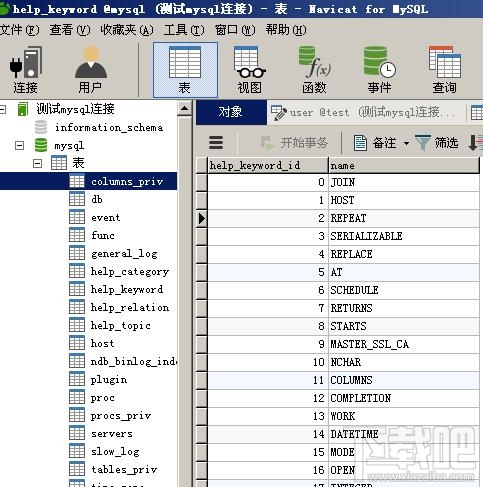The image size is (483, 487).
Task: Select the db table
Action: pyautogui.click(x=97, y=199)
